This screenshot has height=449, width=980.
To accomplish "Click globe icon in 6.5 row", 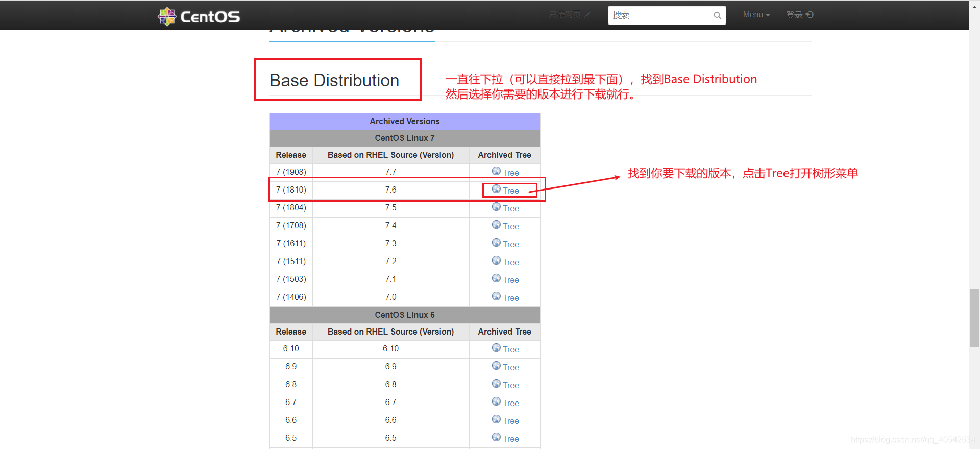I will (x=496, y=437).
